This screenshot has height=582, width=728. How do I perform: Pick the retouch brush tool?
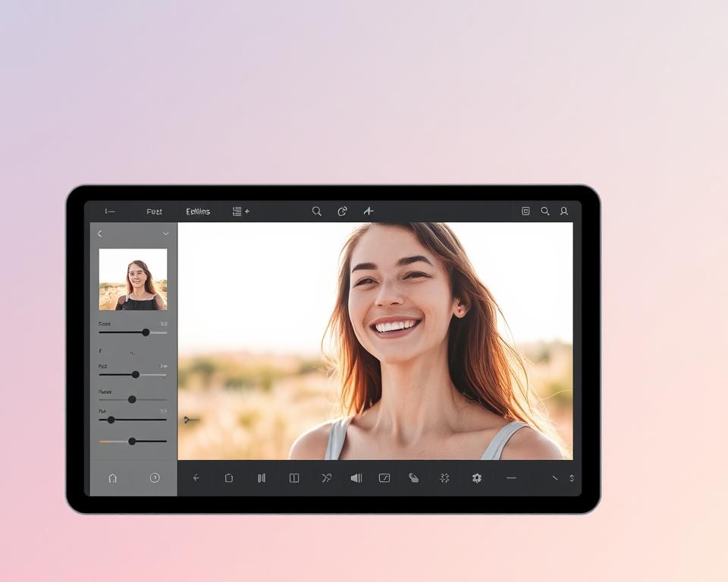pos(415,477)
